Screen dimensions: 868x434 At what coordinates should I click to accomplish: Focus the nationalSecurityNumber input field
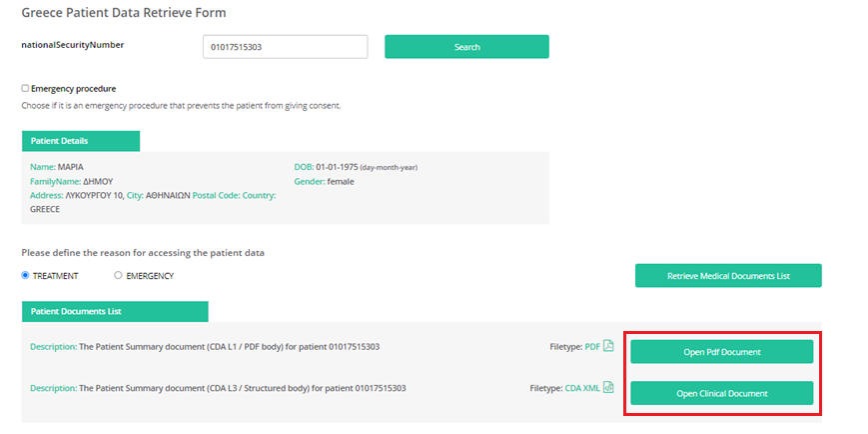(285, 47)
